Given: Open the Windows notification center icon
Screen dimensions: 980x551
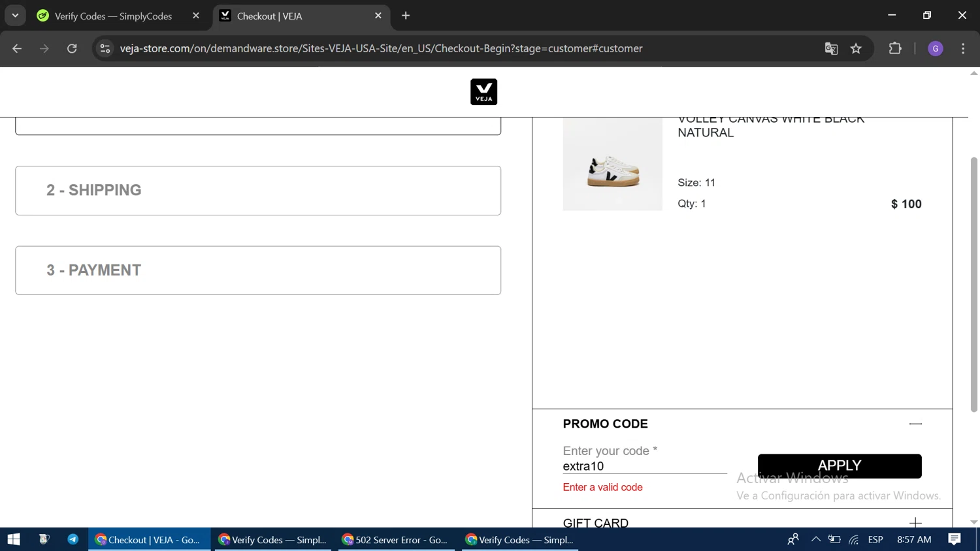Looking at the screenshot, I should point(955,539).
